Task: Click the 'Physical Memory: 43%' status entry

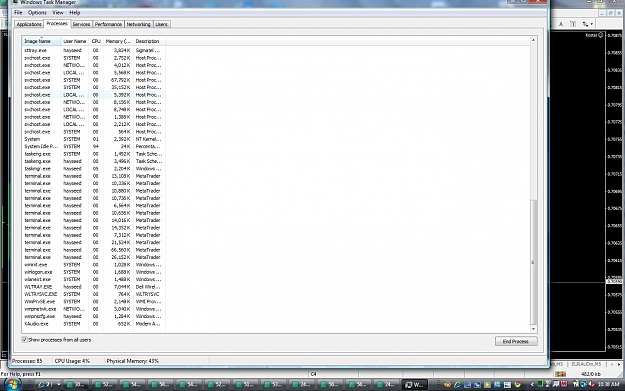Action: 132,361
